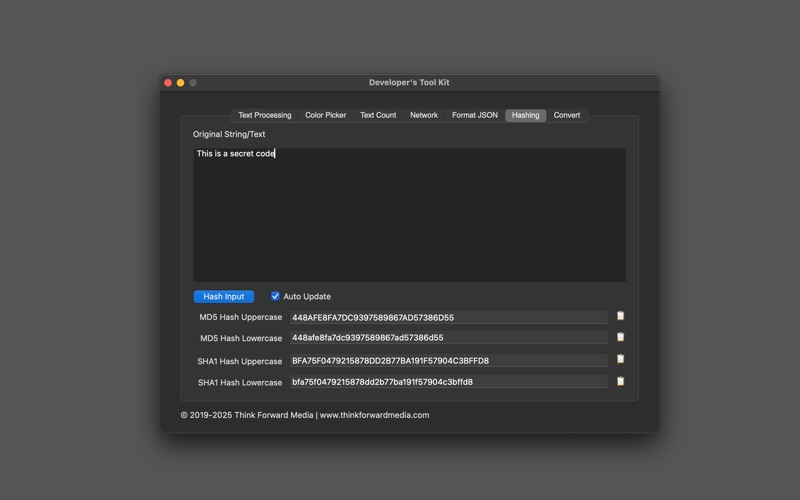Click the Hash Input button

click(x=223, y=296)
